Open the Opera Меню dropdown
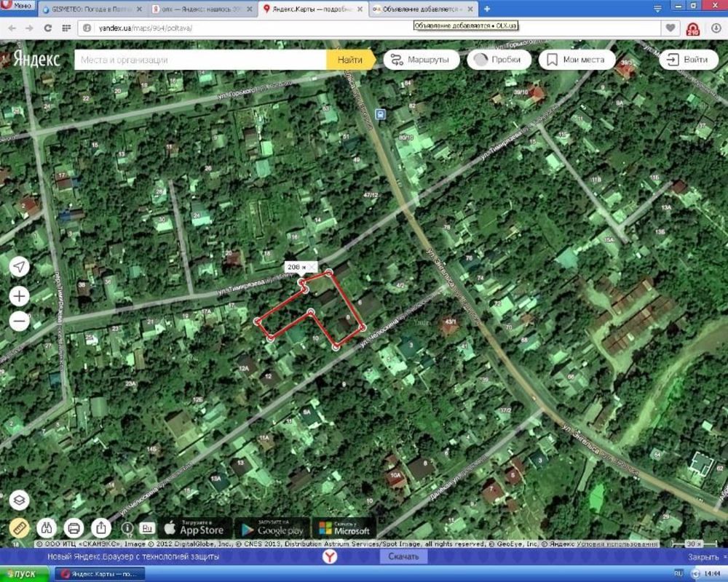Viewport: 728px width, 582px height. (x=17, y=7)
